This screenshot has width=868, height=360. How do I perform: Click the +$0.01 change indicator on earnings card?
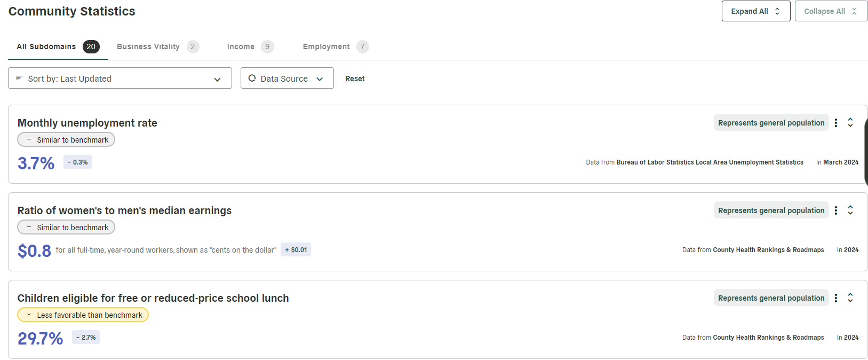[x=296, y=249]
